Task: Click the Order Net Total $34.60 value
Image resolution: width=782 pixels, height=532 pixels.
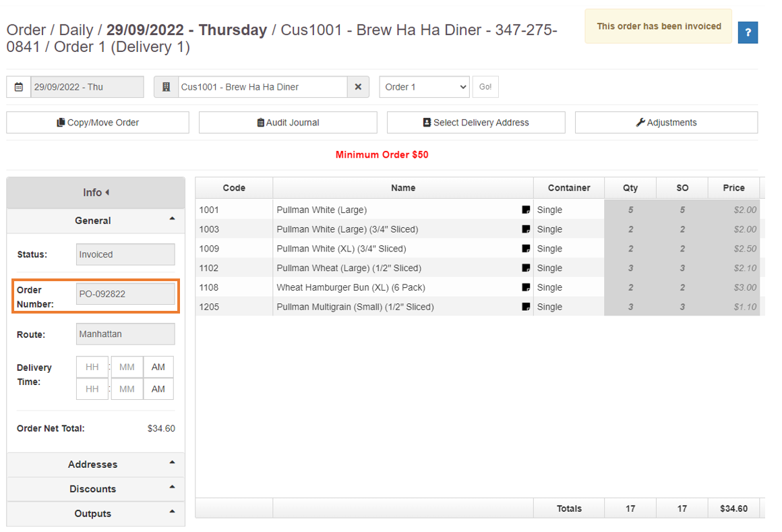Action: (161, 428)
